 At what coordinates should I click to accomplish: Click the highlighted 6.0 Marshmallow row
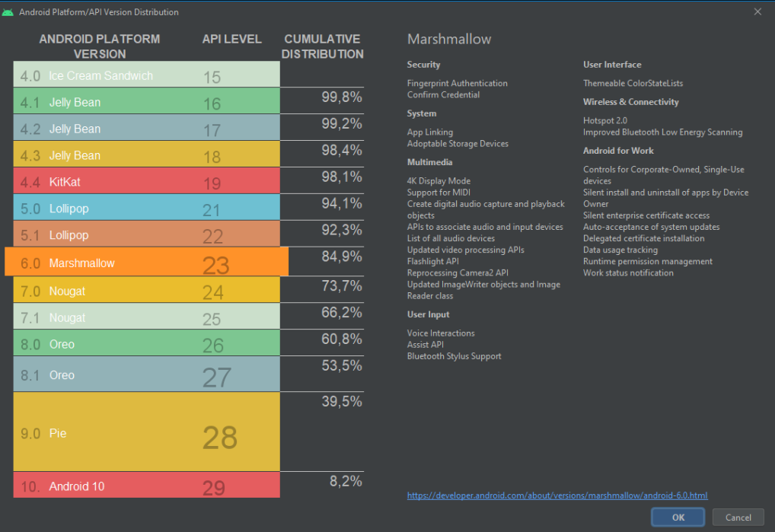click(146, 263)
